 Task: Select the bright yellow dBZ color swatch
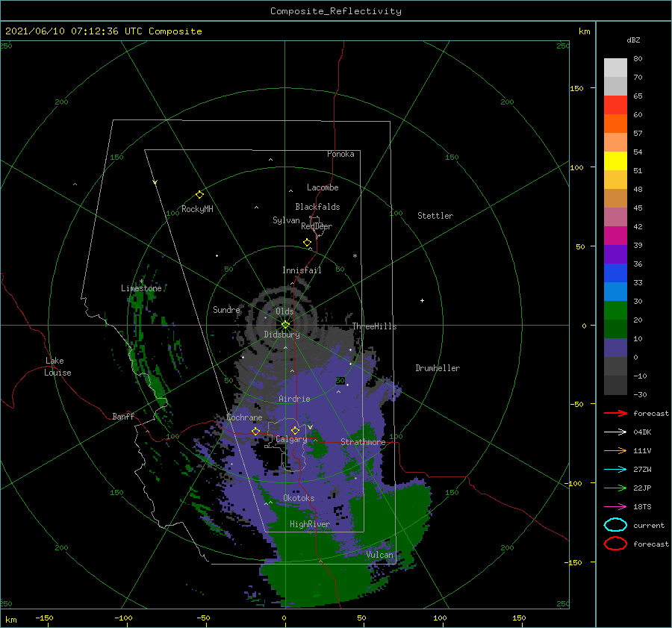point(615,161)
